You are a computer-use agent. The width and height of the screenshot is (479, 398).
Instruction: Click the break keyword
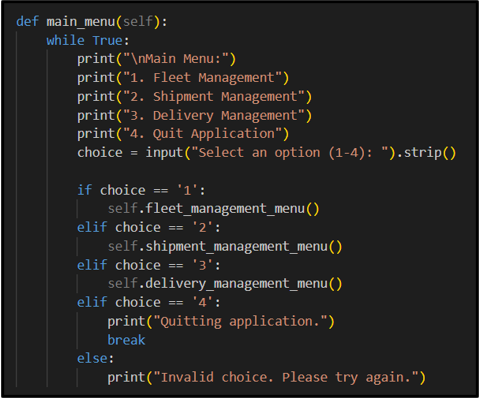coord(126,340)
